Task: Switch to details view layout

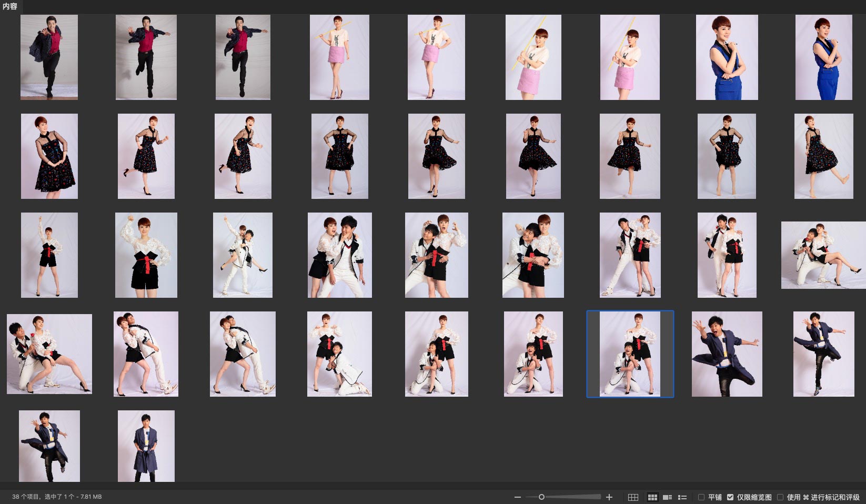Action: (667, 497)
